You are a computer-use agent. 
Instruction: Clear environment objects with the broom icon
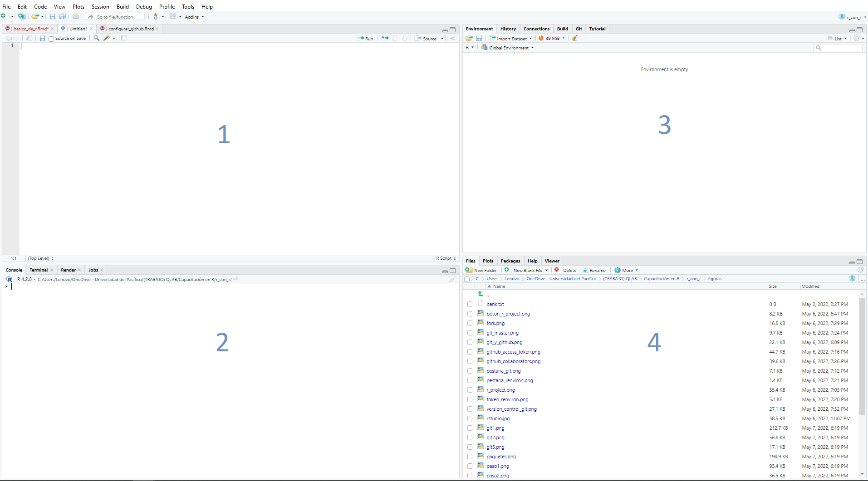(x=575, y=39)
